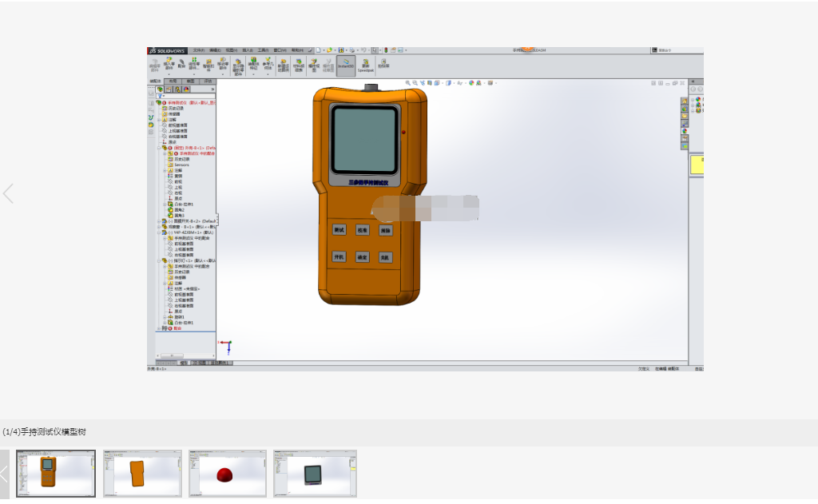Switch to the 草图 command tab
The image size is (818, 504).
pyautogui.click(x=190, y=81)
